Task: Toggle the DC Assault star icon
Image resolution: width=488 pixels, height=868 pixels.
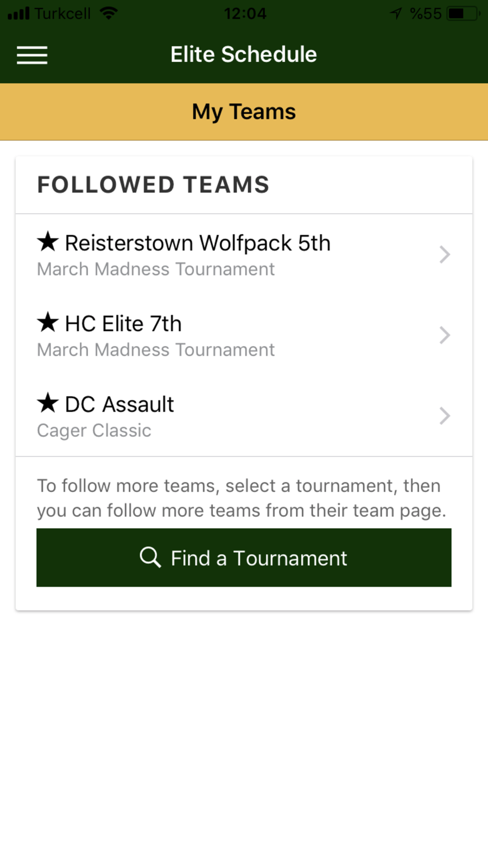Action: click(x=48, y=403)
